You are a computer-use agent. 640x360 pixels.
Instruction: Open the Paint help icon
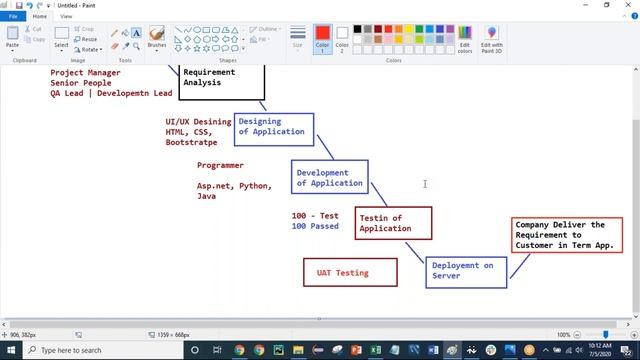(x=635, y=16)
